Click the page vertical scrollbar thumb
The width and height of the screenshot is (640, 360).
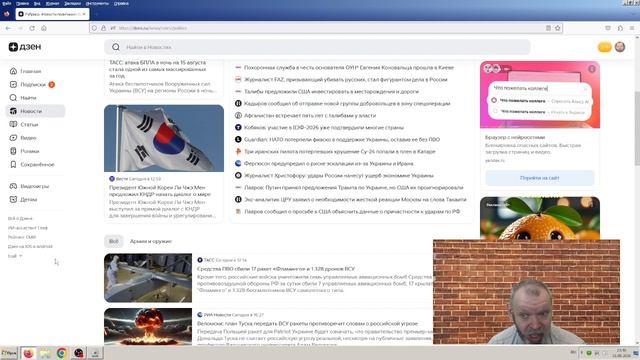(x=637, y=129)
